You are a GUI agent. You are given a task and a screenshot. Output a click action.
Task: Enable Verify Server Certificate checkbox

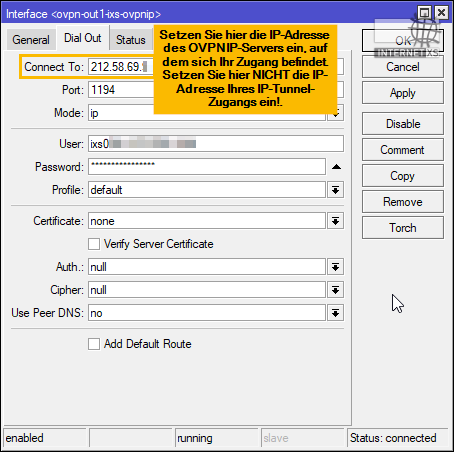pos(94,244)
